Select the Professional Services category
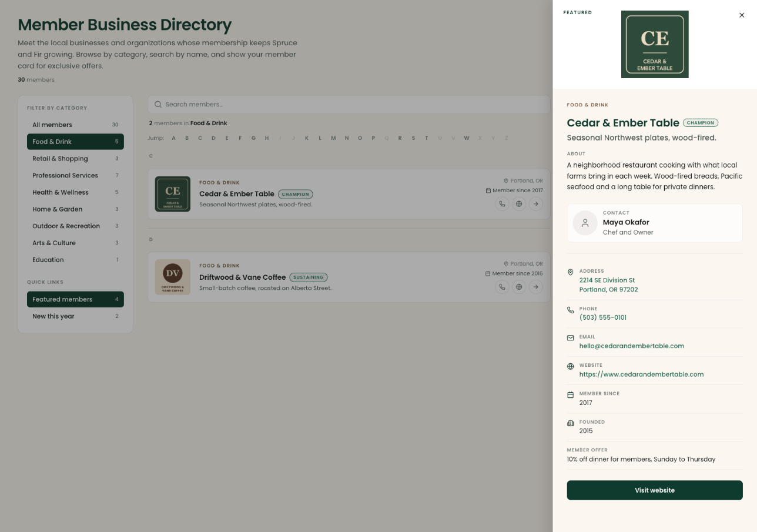 (75, 175)
